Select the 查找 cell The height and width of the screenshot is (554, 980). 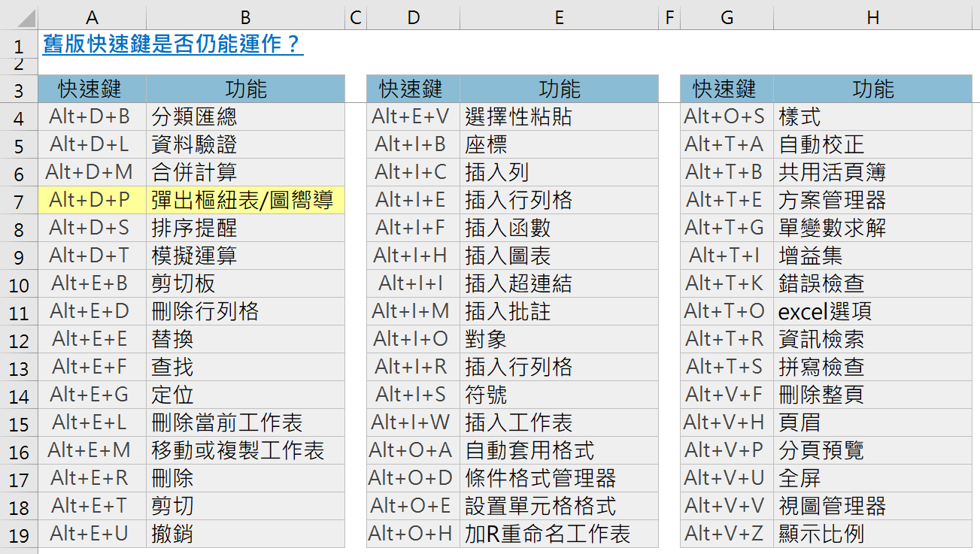246,367
